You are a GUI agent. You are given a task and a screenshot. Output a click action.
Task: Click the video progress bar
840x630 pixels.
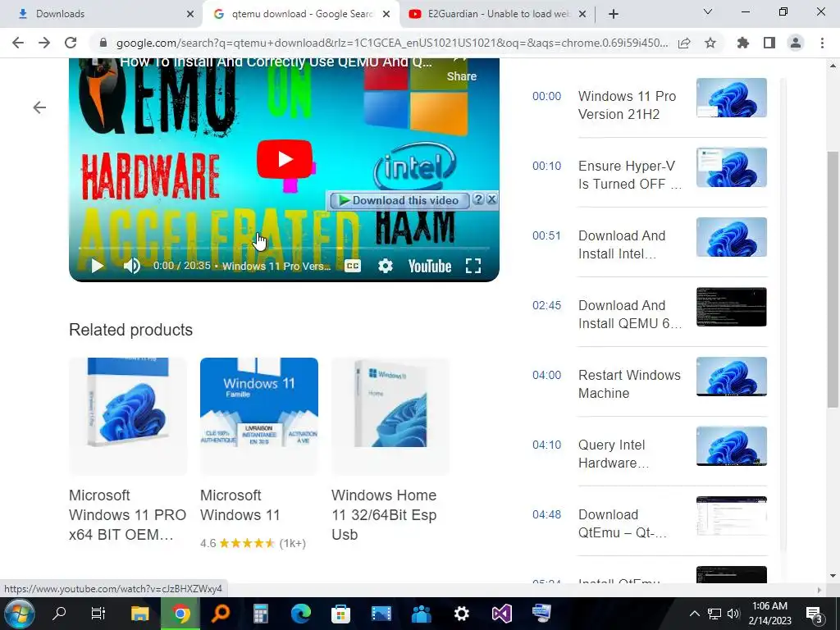pyautogui.click(x=284, y=249)
